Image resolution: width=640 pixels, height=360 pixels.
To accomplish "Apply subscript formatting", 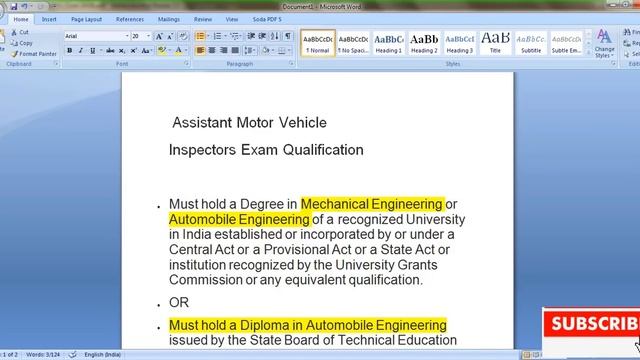I will 122,51.
